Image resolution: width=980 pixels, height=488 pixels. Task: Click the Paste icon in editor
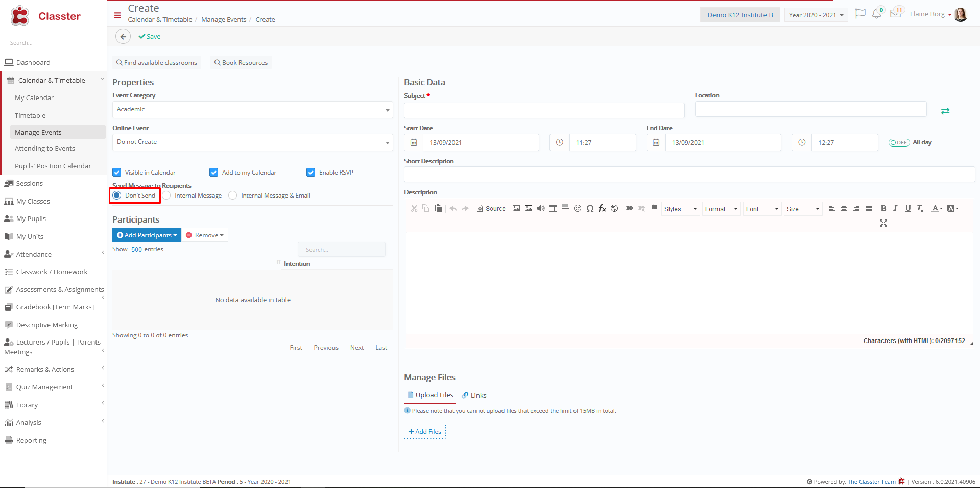[x=438, y=208]
